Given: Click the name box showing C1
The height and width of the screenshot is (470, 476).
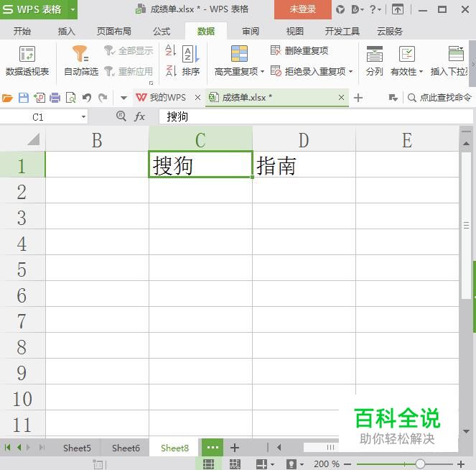Looking at the screenshot, I should pos(38,117).
